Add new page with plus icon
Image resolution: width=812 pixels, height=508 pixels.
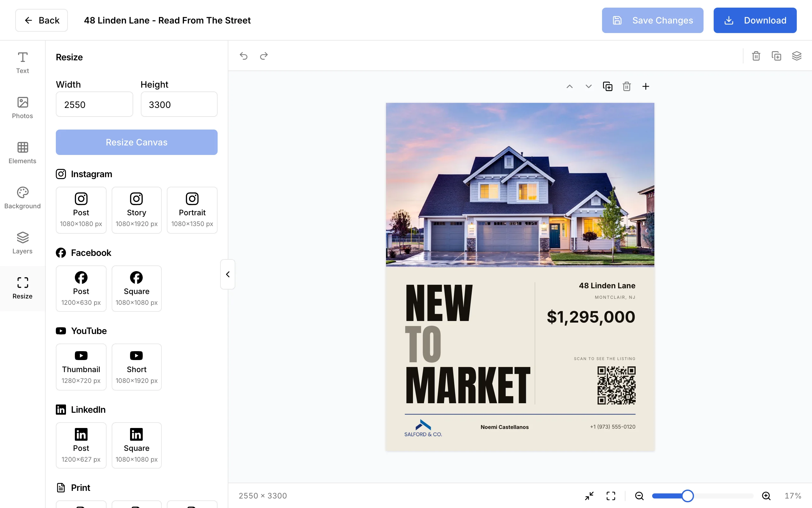click(x=645, y=86)
